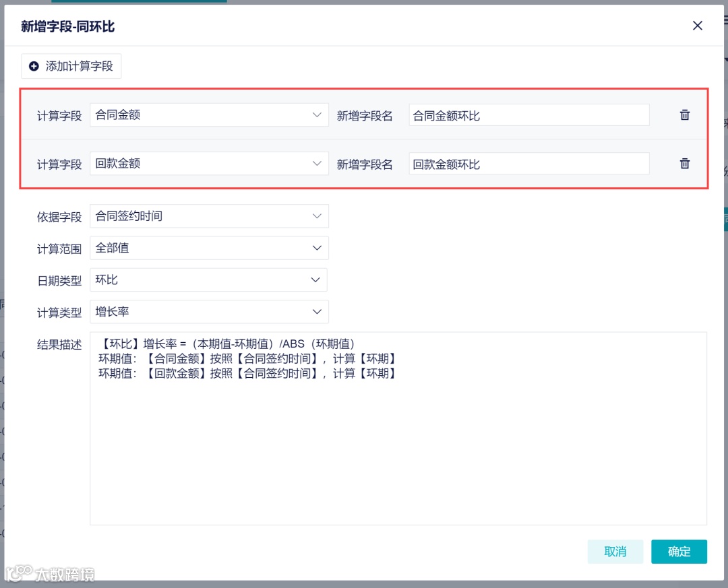728x588 pixels.
Task: Delete the 合同金额 row via trash icon
Action: tap(685, 115)
